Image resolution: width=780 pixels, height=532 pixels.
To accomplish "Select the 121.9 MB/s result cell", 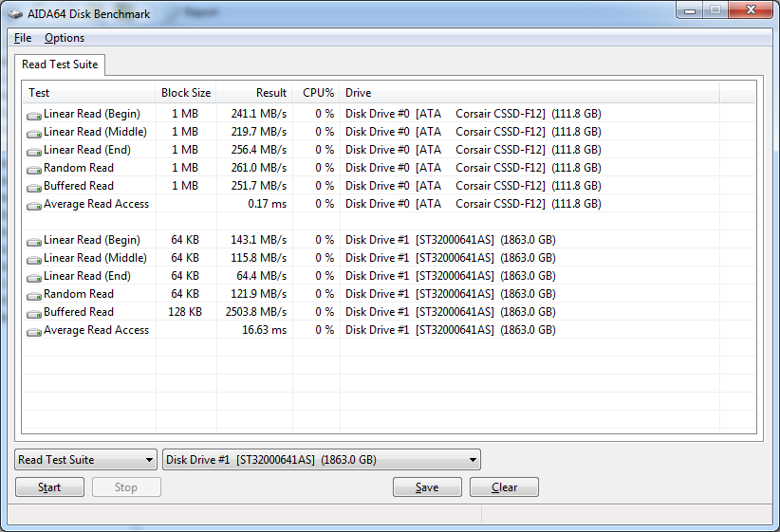I will [x=259, y=294].
